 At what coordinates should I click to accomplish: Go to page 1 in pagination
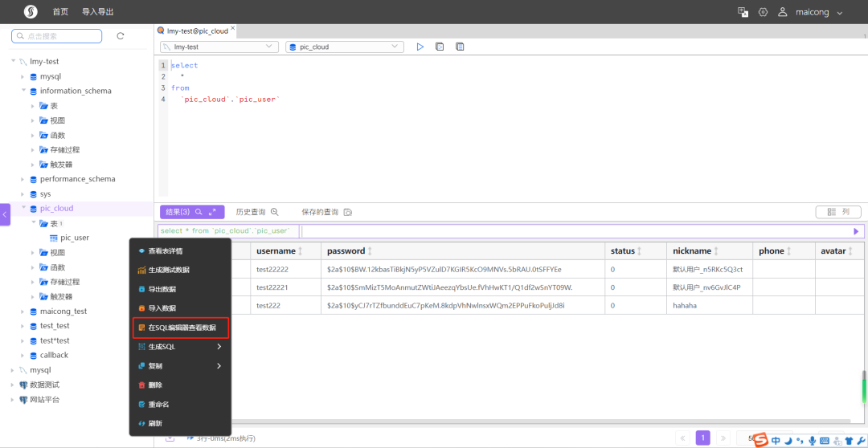coord(703,438)
